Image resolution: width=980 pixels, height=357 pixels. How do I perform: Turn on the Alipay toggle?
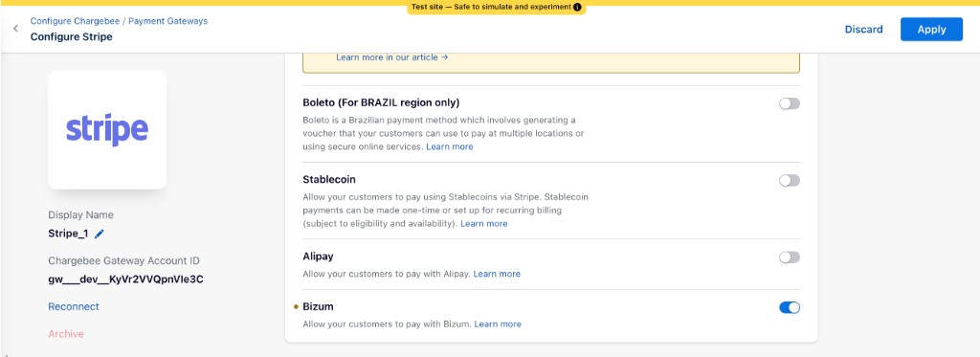(x=789, y=257)
